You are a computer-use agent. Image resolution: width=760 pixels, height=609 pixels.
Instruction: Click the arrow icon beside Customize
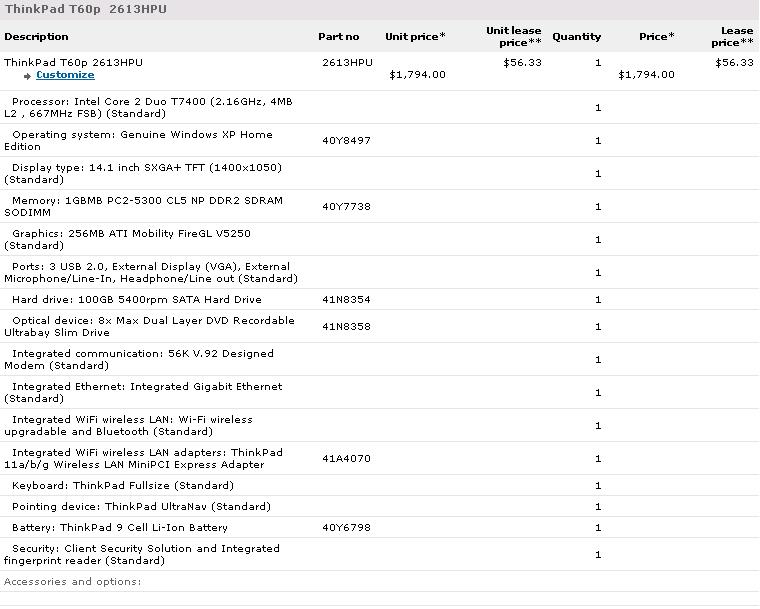27,76
